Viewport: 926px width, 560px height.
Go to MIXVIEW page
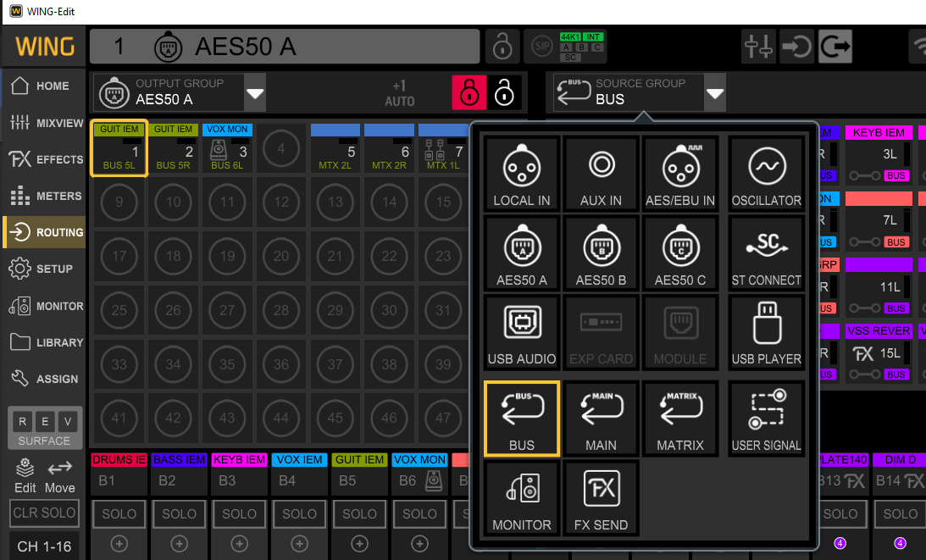pyautogui.click(x=44, y=123)
